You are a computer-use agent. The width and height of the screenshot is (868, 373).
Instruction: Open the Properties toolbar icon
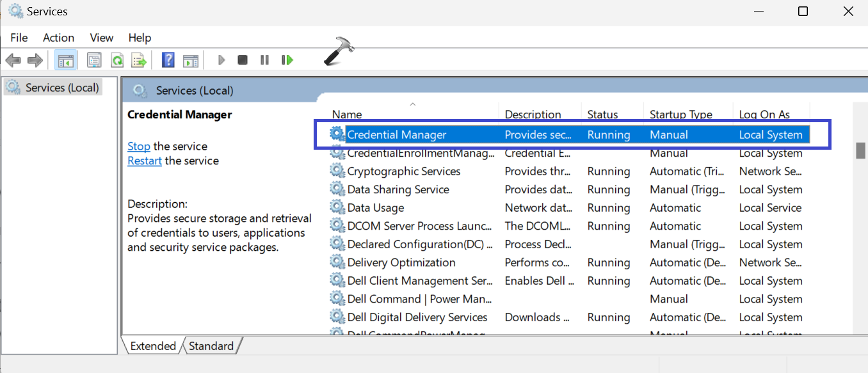coord(94,60)
